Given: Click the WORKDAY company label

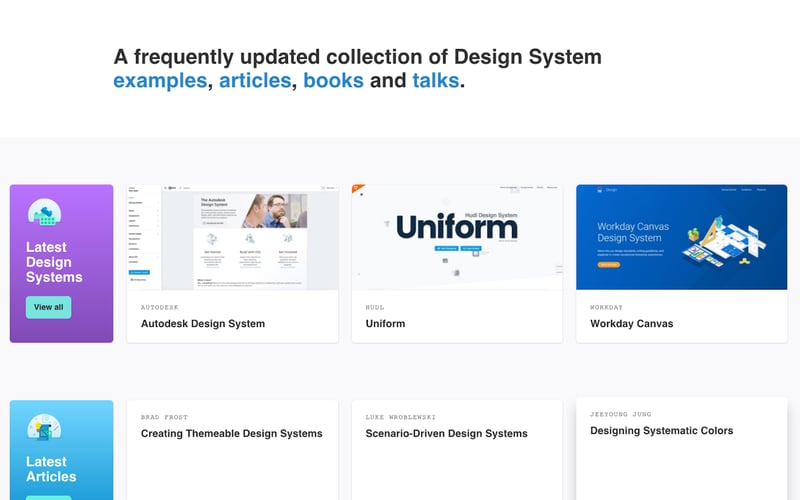Looking at the screenshot, I should [607, 307].
